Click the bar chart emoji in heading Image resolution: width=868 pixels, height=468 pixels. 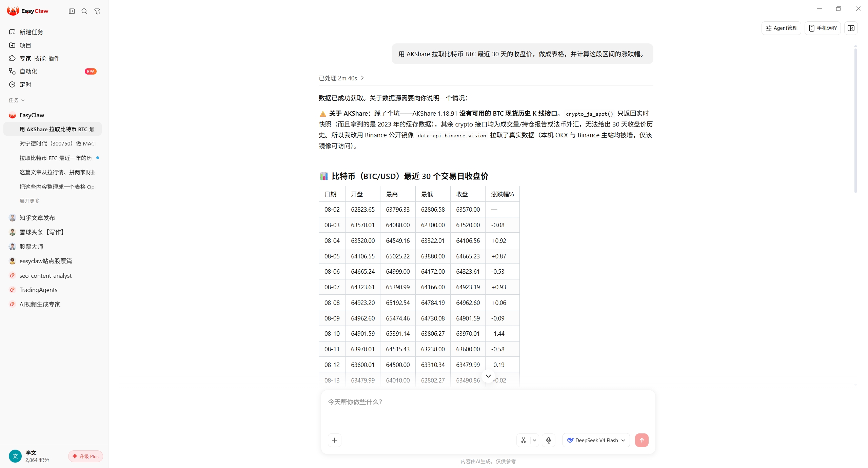point(324,176)
